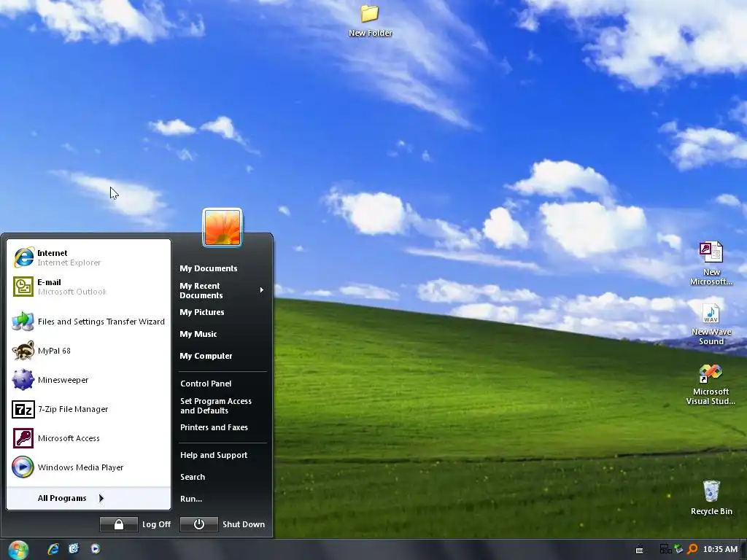Click the Start orb button
Screen dimensions: 747x560
pos(18,550)
